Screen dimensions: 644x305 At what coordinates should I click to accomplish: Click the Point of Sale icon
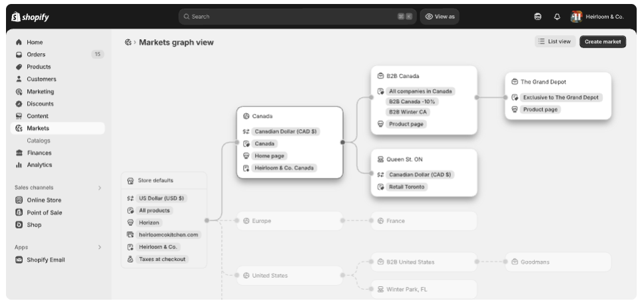[19, 212]
